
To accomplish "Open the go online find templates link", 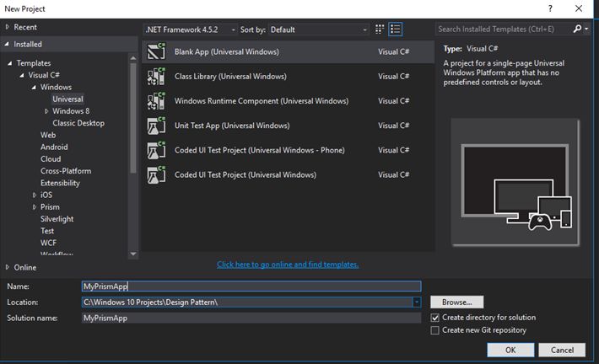I will click(288, 265).
